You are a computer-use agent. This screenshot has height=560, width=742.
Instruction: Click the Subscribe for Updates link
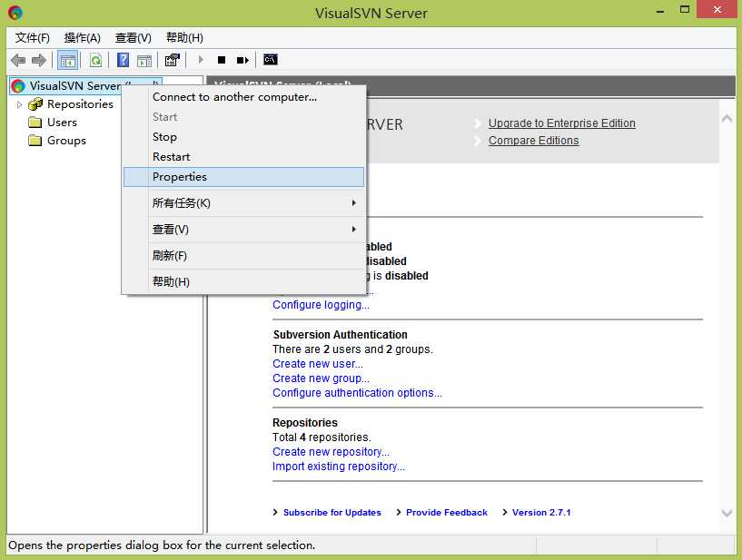pos(331,512)
